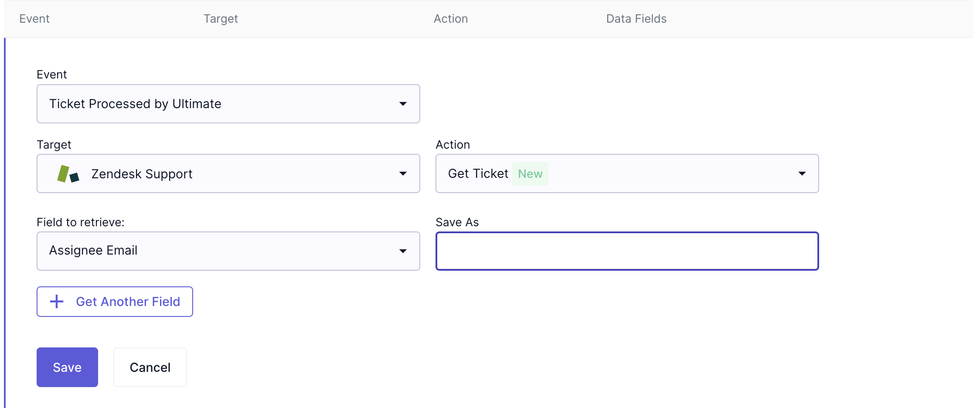
Task: Click the Target column header
Action: coord(221,19)
